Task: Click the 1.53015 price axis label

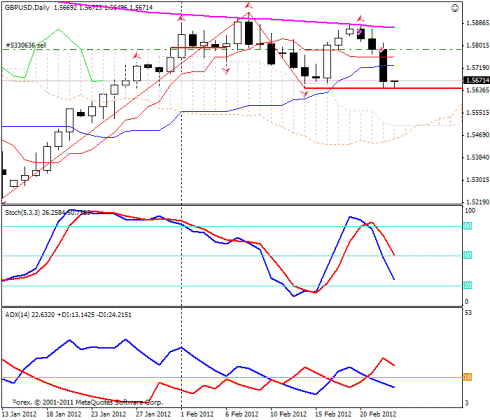Action: tap(478, 180)
